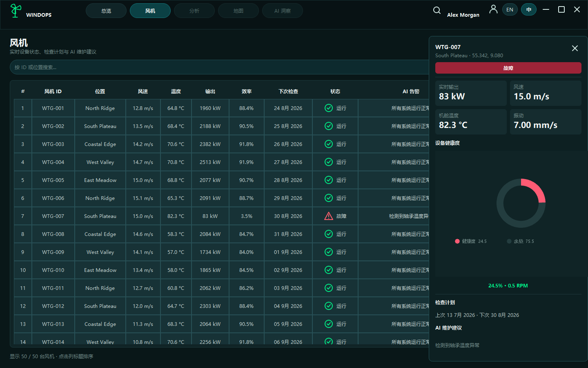588x368 pixels.
Task: Open the AI 洞察 insights tab
Action: [x=283, y=11]
